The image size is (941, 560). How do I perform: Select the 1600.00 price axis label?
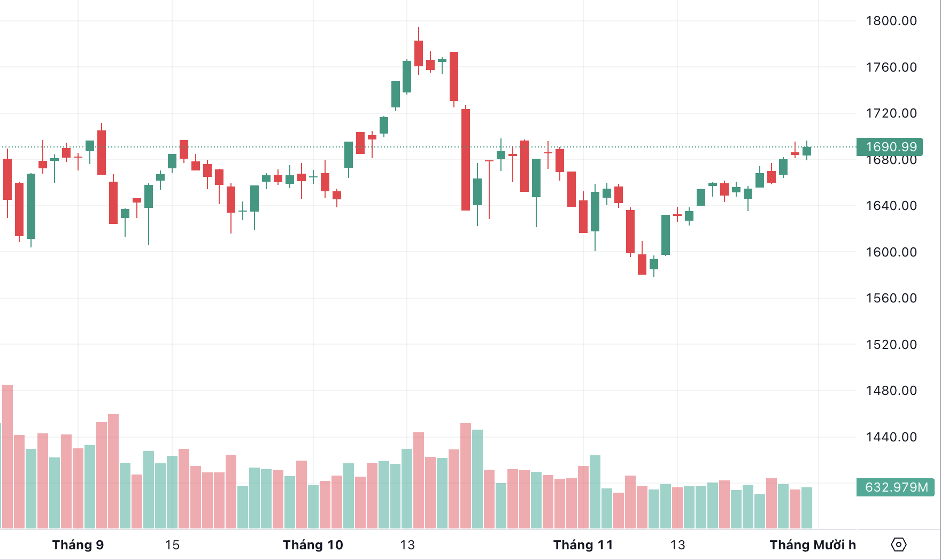click(x=891, y=252)
